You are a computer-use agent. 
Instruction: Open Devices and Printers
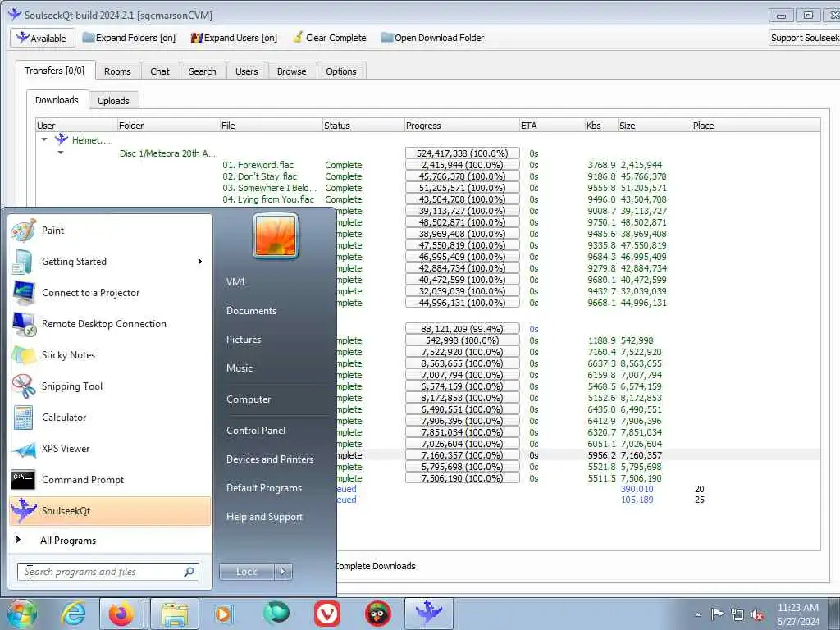tap(269, 459)
